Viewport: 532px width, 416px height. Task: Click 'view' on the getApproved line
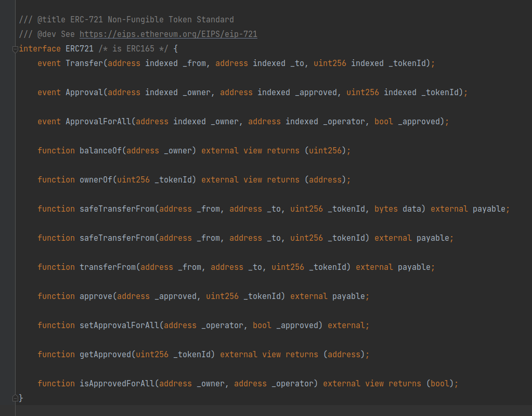coord(271,355)
